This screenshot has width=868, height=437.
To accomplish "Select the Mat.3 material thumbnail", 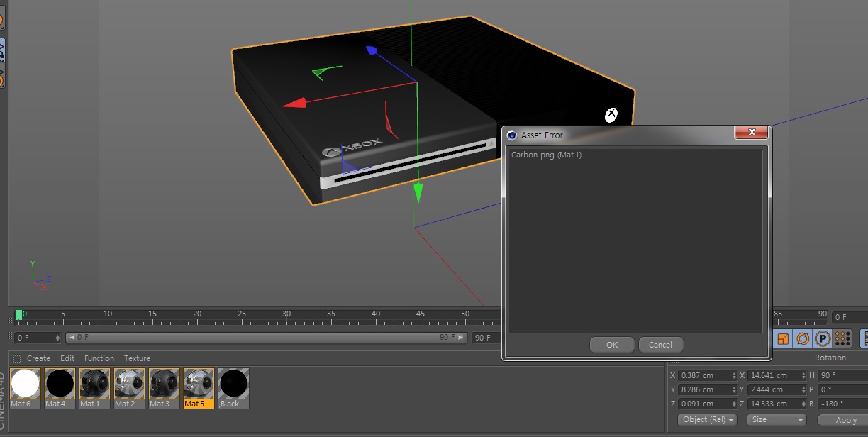I will pyautogui.click(x=164, y=387).
